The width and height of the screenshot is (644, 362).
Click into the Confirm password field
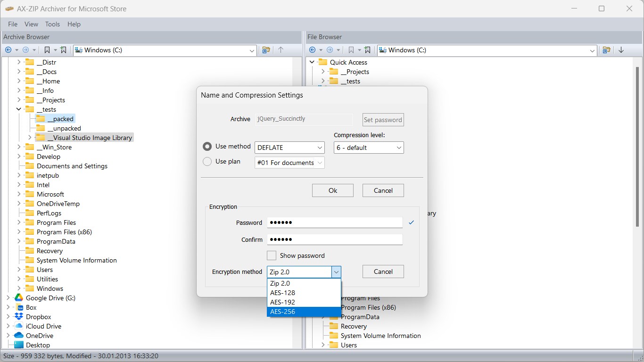(335, 239)
